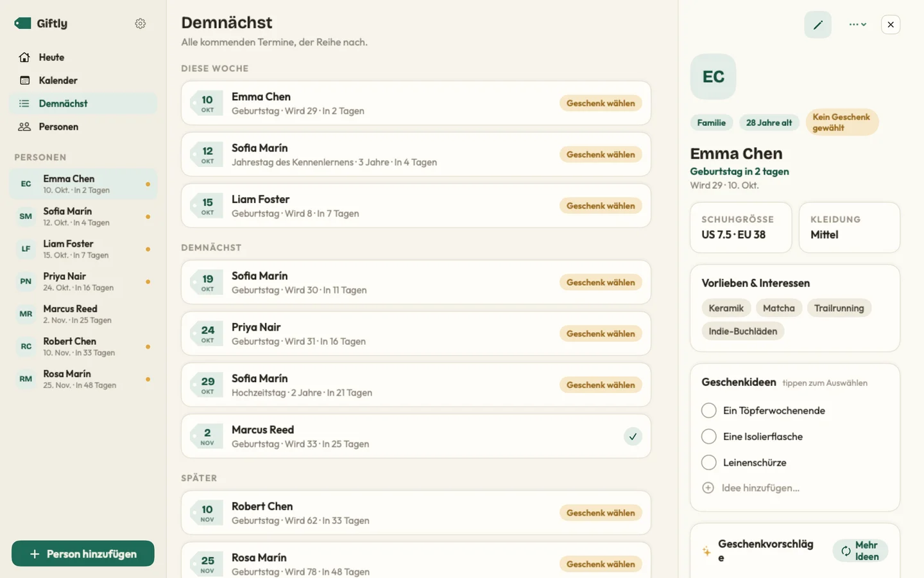
Task: Open the Kalender view
Action: 83,80
